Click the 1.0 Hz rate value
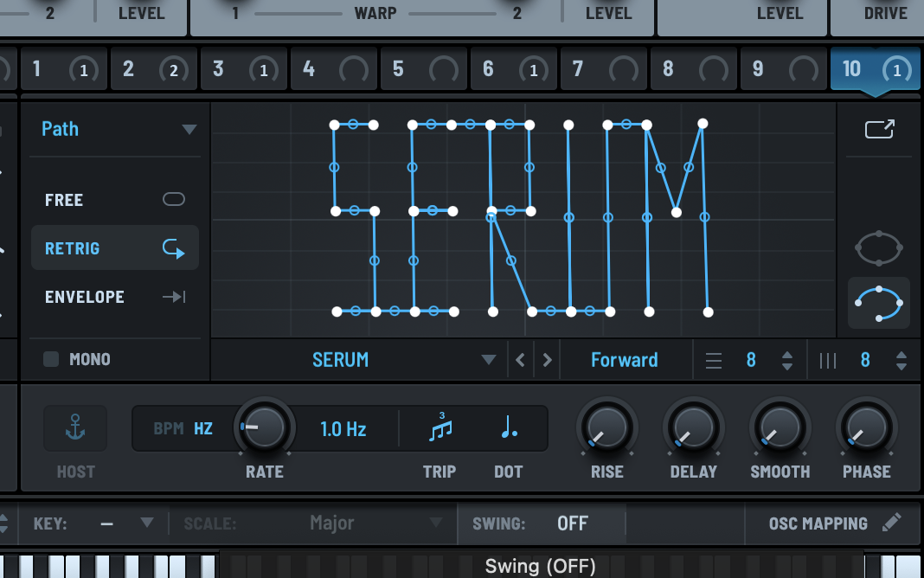Viewport: 924px width, 578px height. [x=343, y=429]
